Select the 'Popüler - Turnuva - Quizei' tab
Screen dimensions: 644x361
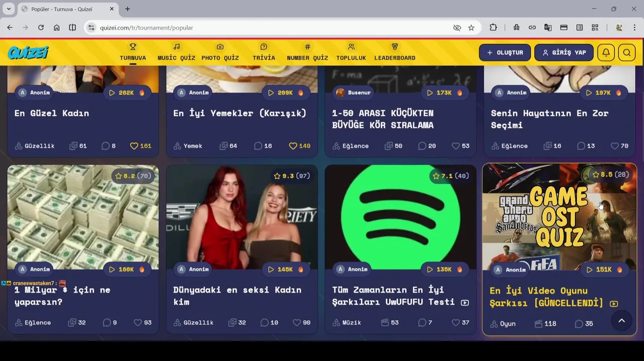coord(68,9)
